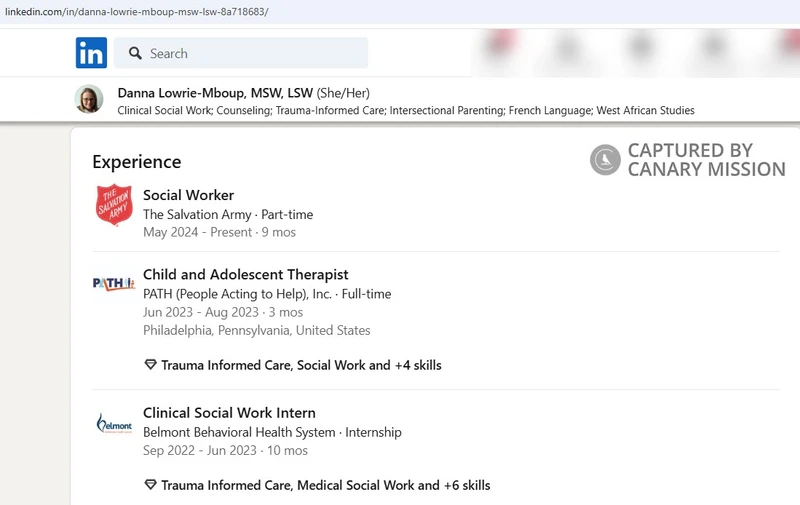Open Child and Adolescent Therapist title
The height and width of the screenshot is (505, 800).
245,274
